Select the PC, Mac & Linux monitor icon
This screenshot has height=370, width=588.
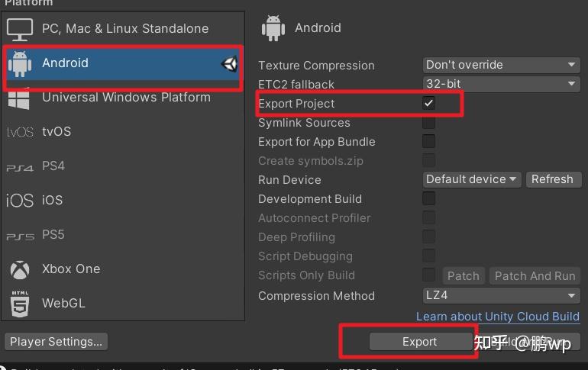(x=20, y=29)
